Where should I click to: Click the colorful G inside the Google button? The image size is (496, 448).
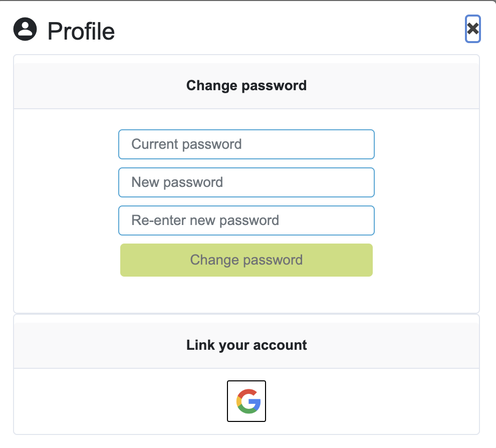click(x=249, y=401)
